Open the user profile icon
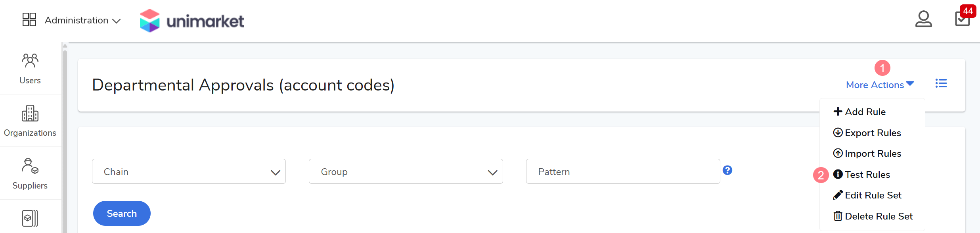This screenshot has height=233, width=980. point(923,19)
